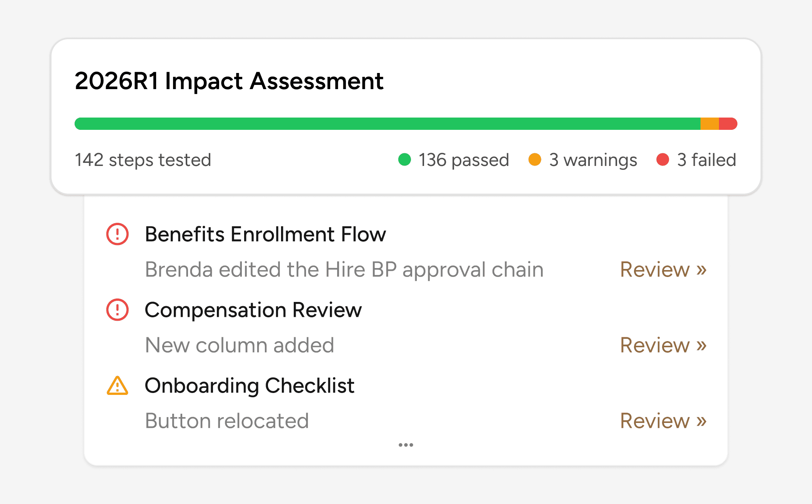This screenshot has width=812, height=504.
Task: Click the 136 passed legend label
Action: [464, 160]
